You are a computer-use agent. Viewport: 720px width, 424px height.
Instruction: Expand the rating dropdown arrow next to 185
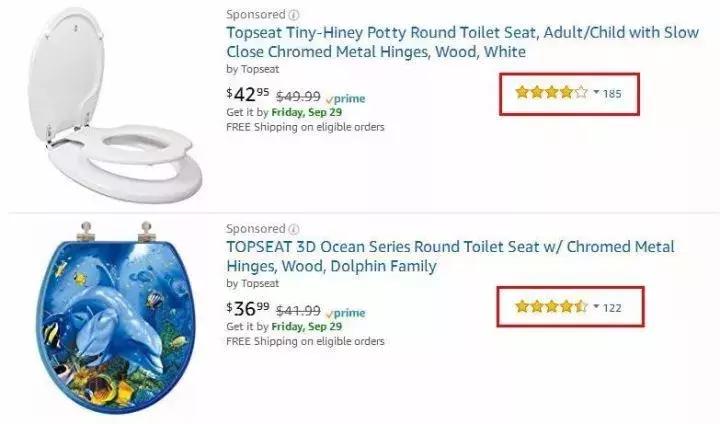click(x=596, y=93)
